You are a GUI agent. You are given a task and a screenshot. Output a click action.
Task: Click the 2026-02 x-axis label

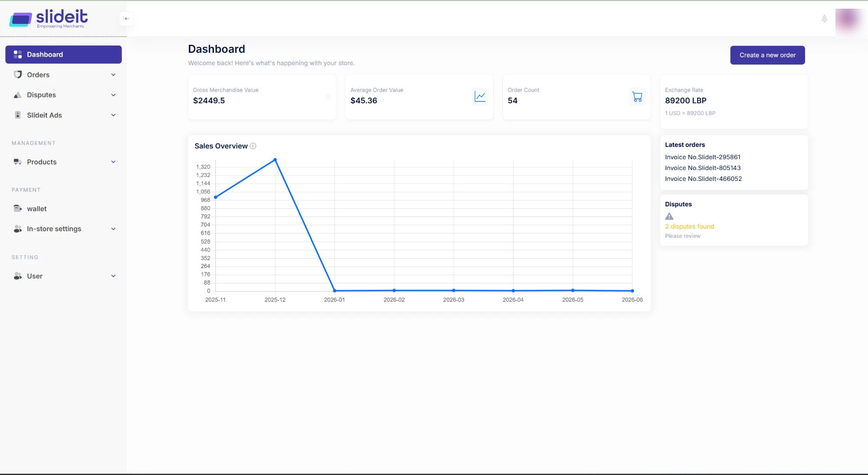tap(394, 300)
